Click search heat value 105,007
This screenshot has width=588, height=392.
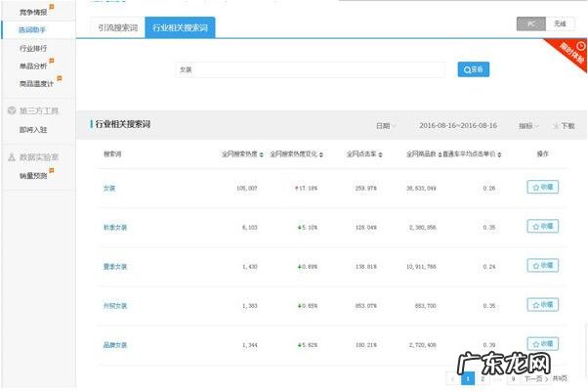pyautogui.click(x=247, y=188)
